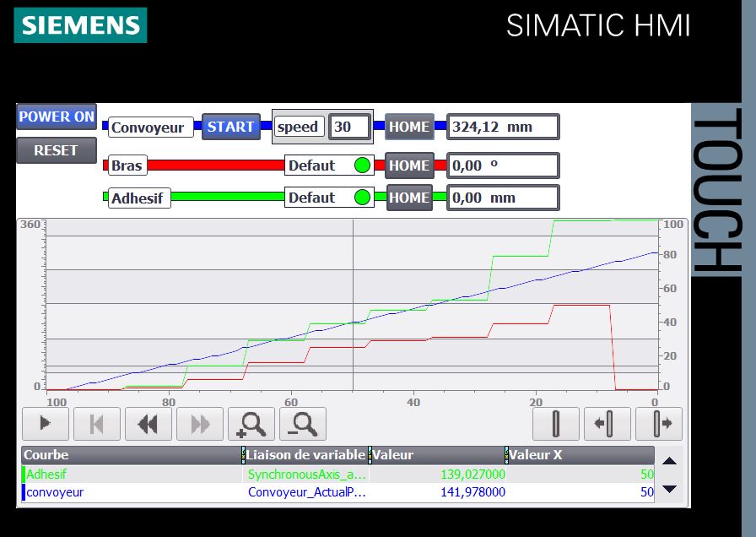The image size is (756, 537).
Task: Zoom in on the trend chart
Action: pos(251,424)
